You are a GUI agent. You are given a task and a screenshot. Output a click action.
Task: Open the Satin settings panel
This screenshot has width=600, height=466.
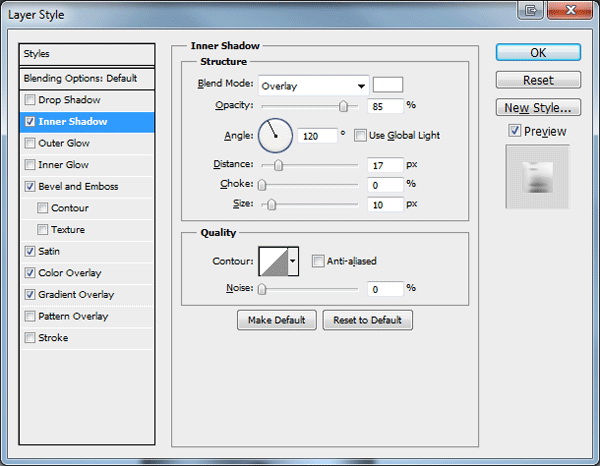pos(49,251)
